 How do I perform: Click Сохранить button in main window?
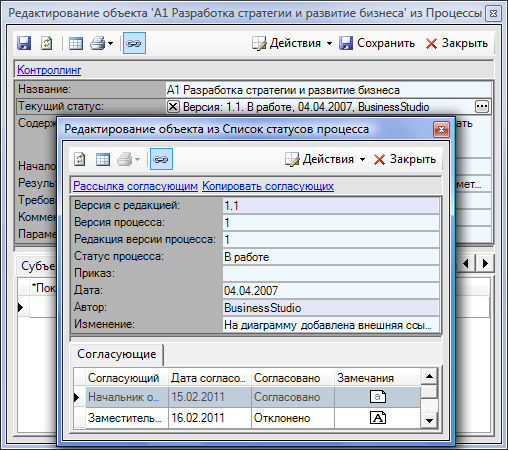377,43
